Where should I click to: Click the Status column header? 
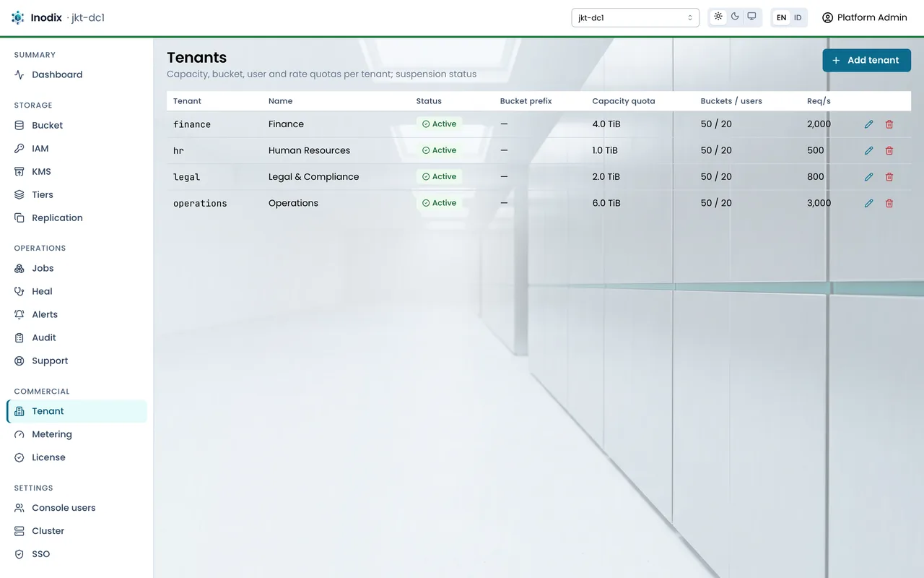[x=429, y=101]
